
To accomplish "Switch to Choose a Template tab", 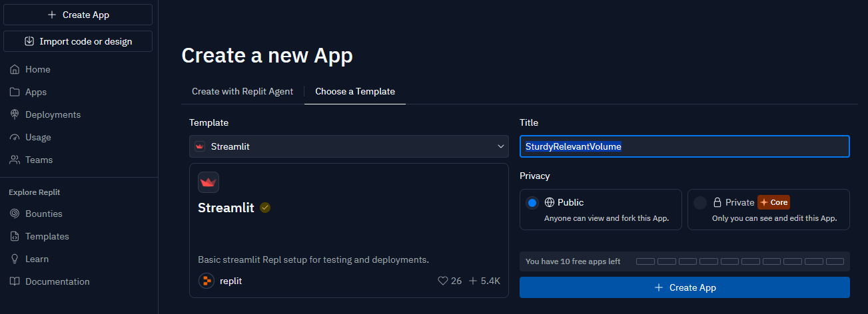I will click(x=355, y=91).
